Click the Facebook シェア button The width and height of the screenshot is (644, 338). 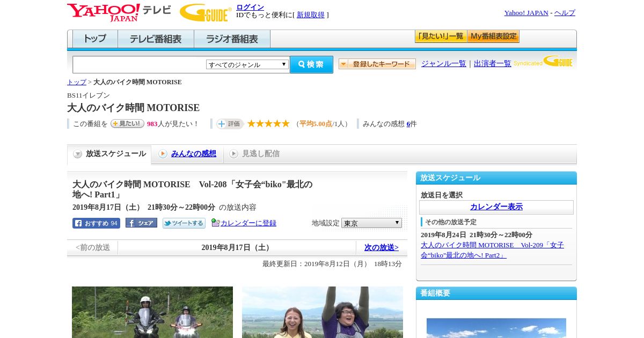point(141,223)
